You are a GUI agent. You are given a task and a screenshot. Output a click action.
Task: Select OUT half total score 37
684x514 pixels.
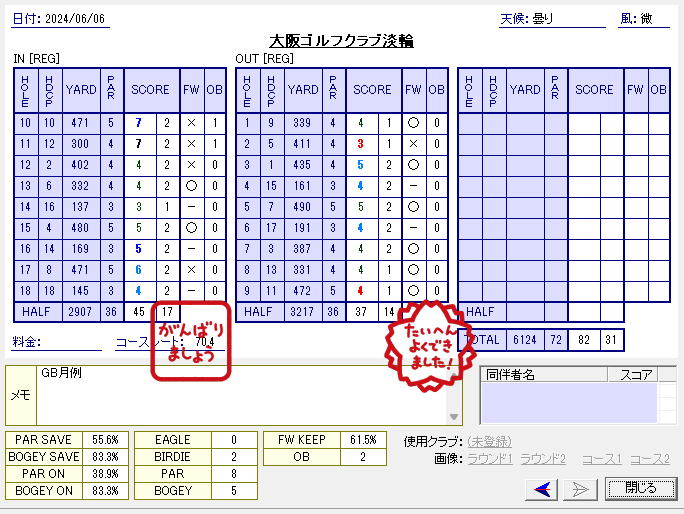361,312
